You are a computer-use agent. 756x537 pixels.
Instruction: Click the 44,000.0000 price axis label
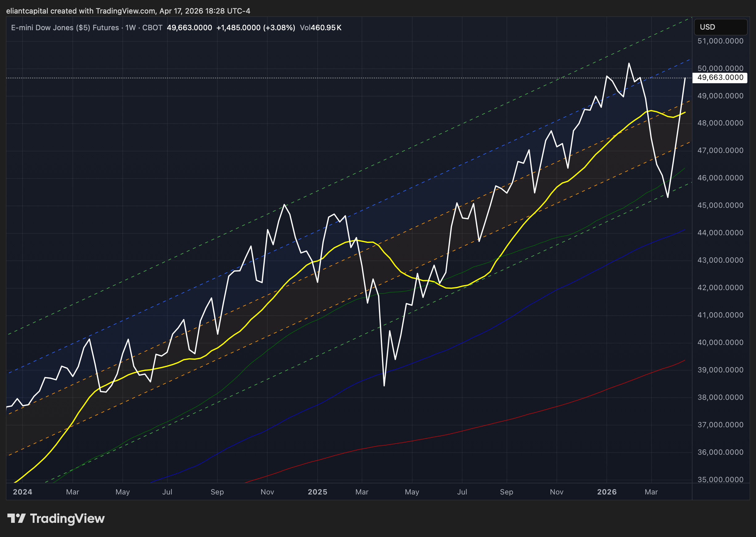pyautogui.click(x=720, y=233)
